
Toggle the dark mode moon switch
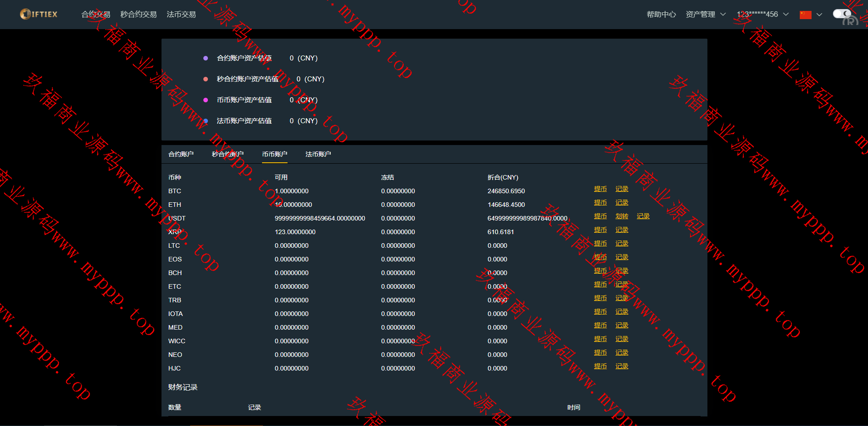[x=842, y=14]
